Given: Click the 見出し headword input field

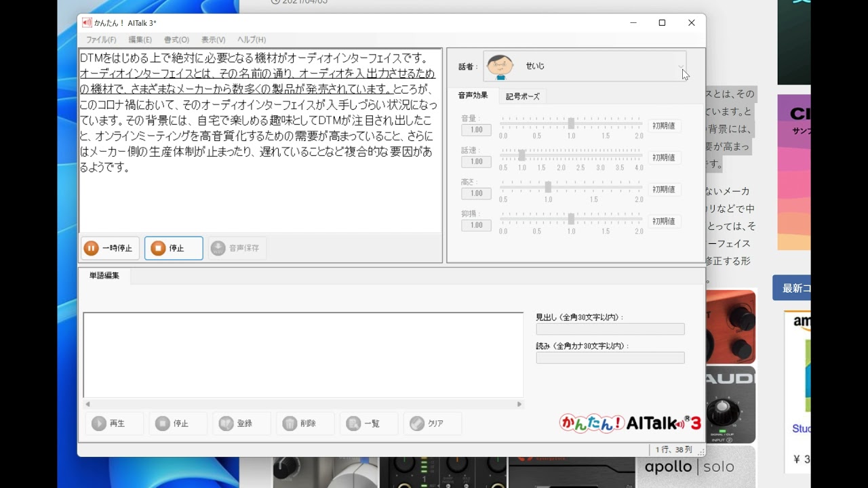Looking at the screenshot, I should (x=610, y=329).
